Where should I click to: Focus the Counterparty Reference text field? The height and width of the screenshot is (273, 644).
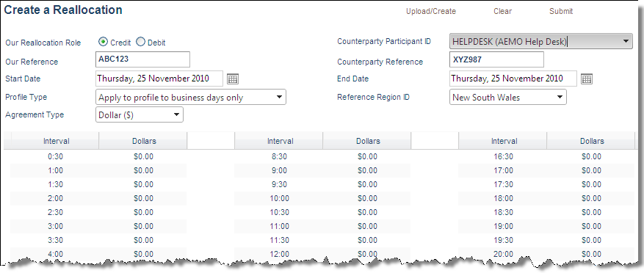pos(496,59)
